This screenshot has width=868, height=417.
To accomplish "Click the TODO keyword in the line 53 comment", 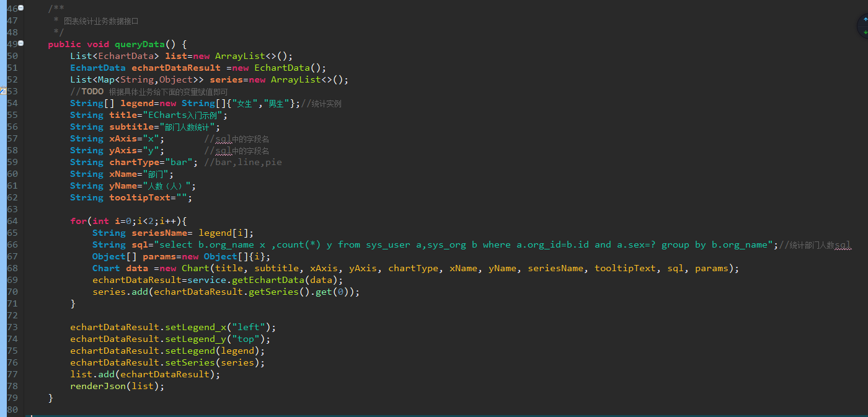I will 92,91.
